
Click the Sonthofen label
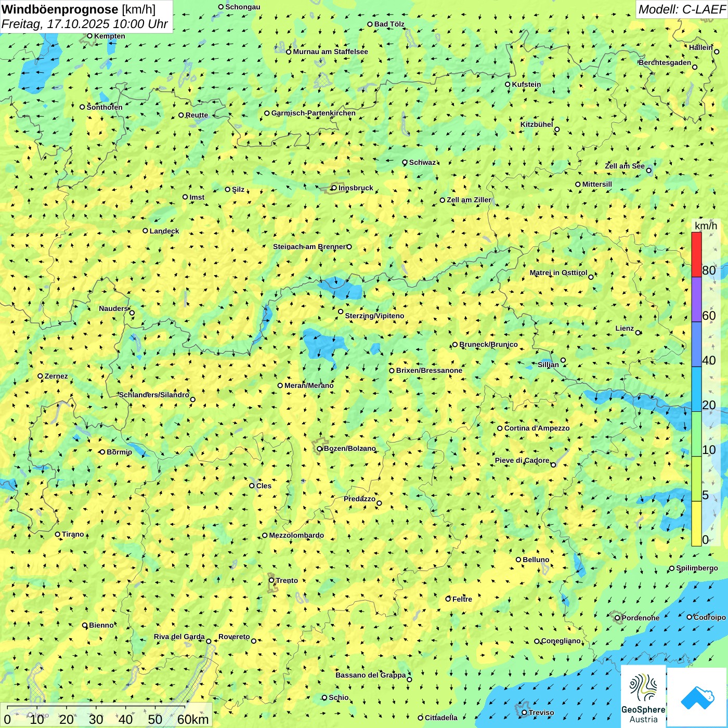point(105,107)
